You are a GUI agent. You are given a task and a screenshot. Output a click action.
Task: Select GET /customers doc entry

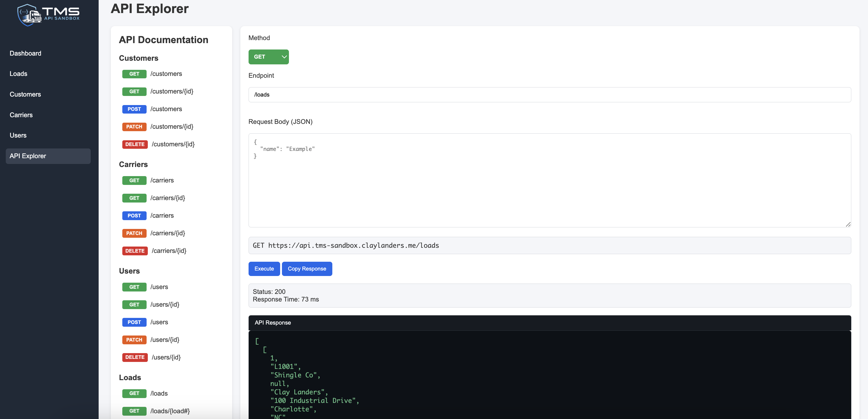coord(152,74)
